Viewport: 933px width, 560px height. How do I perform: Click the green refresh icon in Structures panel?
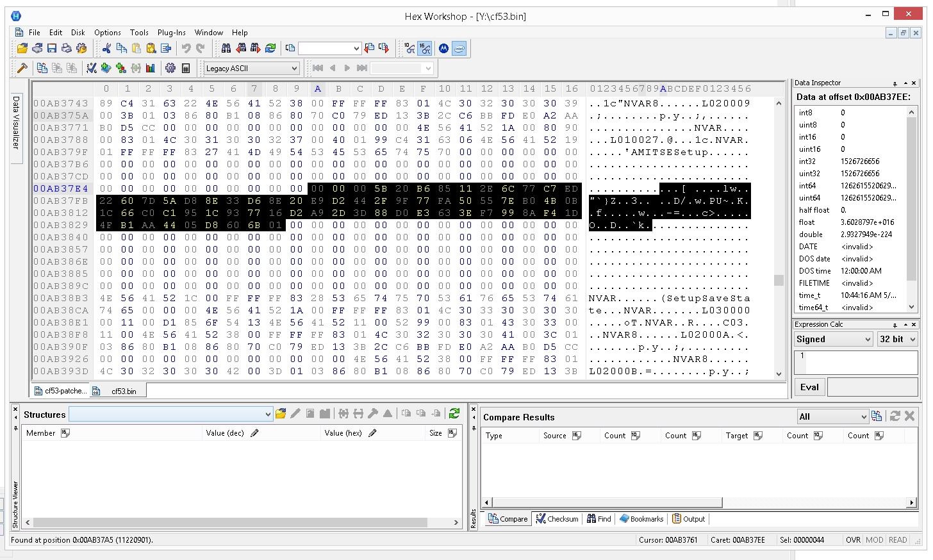[454, 414]
